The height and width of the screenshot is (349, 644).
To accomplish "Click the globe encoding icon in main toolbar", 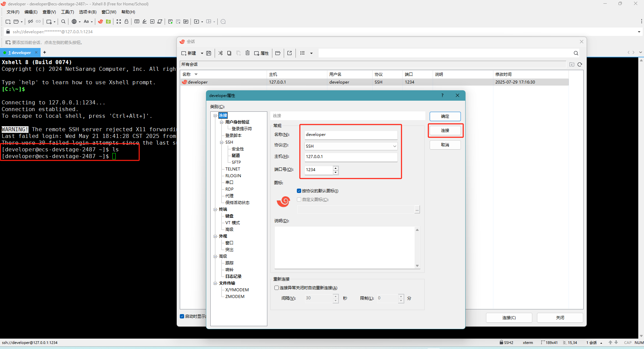I will point(74,21).
